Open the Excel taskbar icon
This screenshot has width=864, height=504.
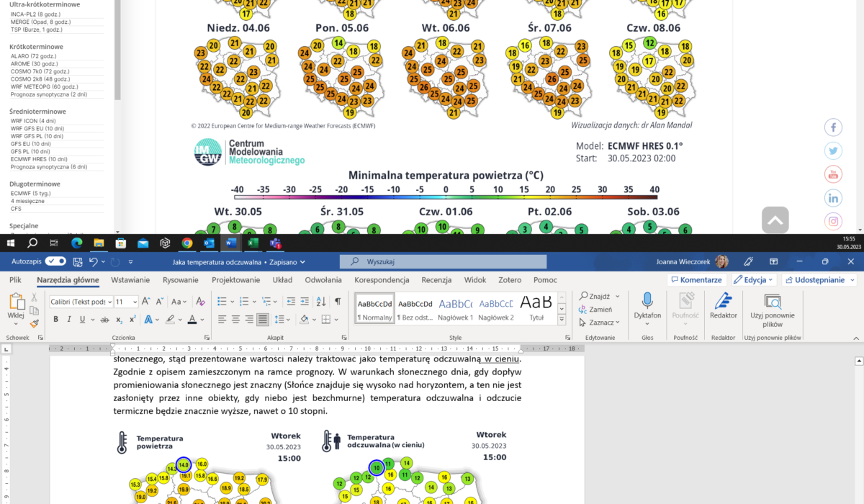(x=253, y=243)
